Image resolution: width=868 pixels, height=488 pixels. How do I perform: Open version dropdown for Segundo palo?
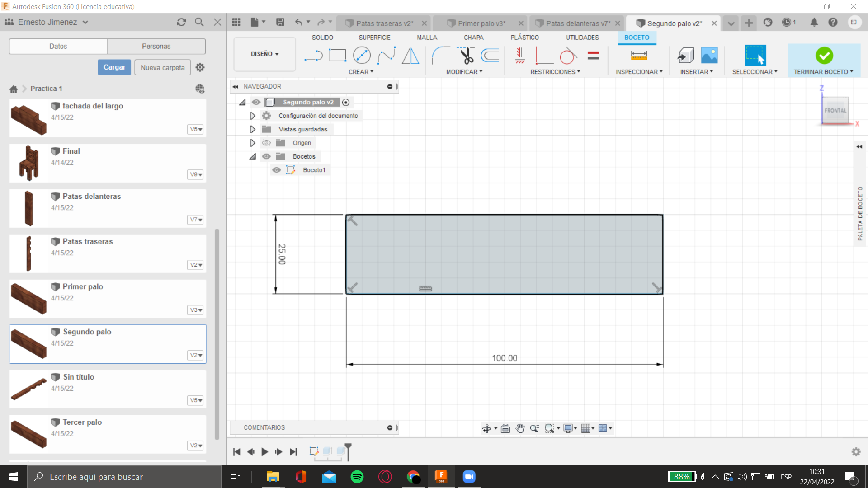(196, 355)
